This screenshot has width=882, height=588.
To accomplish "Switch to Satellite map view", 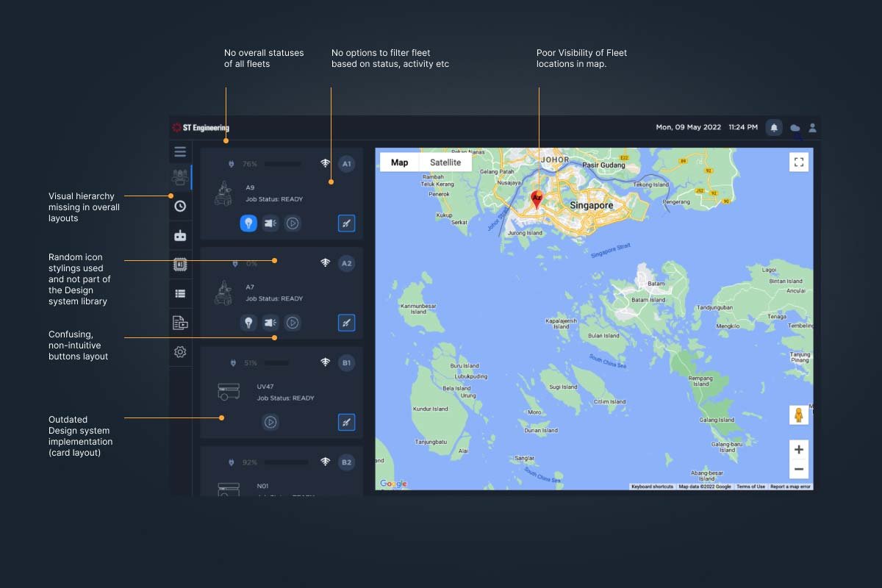I will pos(445,162).
